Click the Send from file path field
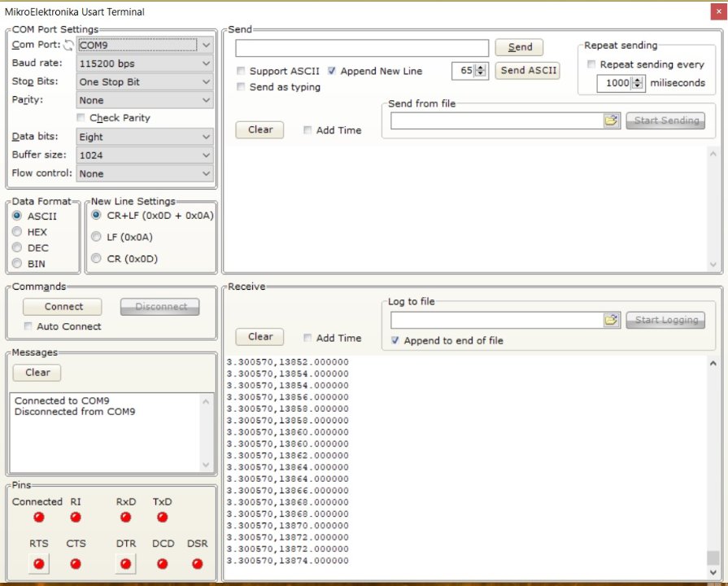This screenshot has height=586, width=728. pos(496,120)
